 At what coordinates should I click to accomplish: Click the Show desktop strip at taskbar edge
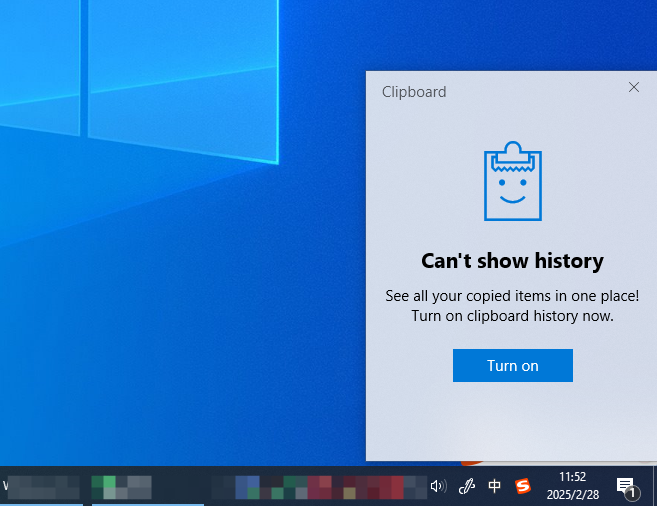tap(654, 486)
